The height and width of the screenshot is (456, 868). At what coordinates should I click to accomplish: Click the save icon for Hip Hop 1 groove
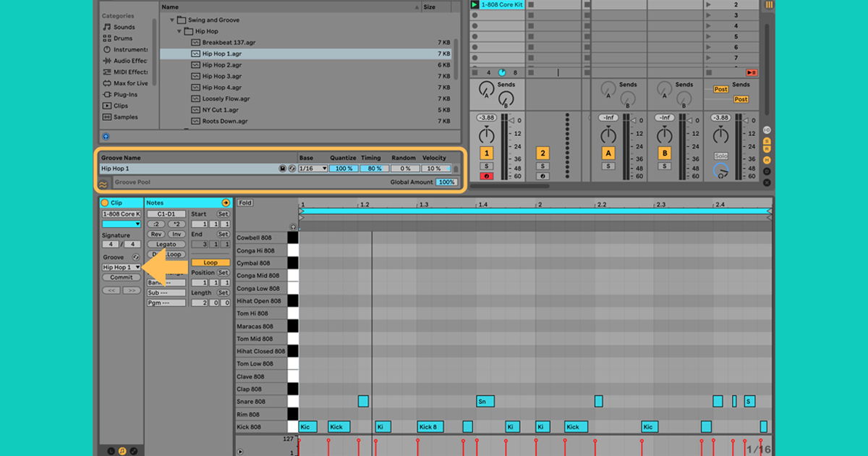282,169
